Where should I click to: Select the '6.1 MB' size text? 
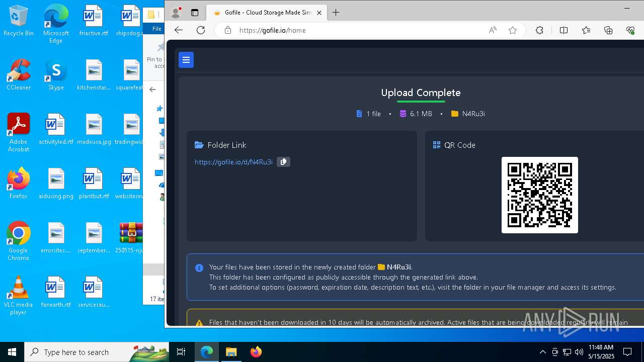[421, 114]
